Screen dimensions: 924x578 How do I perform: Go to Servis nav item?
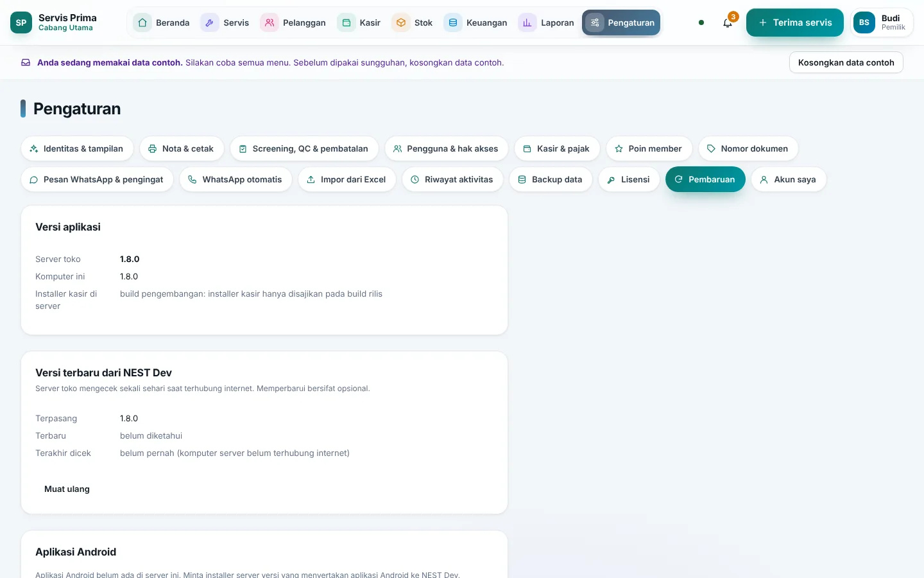pyautogui.click(x=227, y=22)
